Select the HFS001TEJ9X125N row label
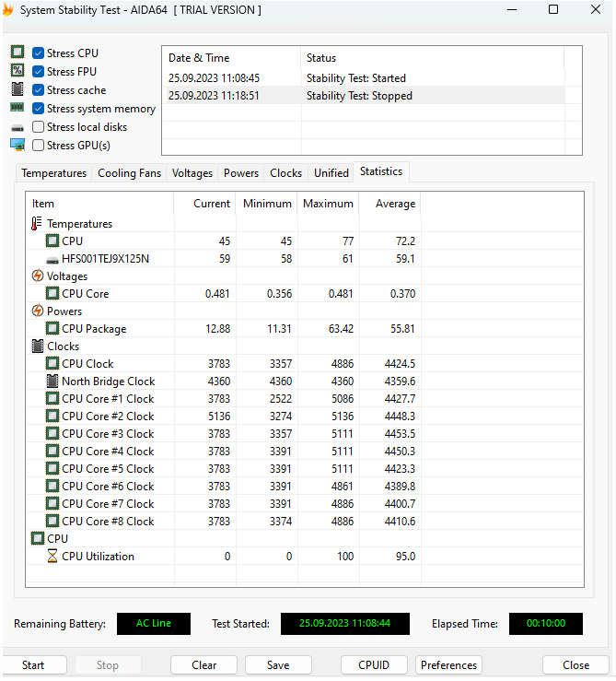This screenshot has width=616, height=681. click(x=106, y=259)
